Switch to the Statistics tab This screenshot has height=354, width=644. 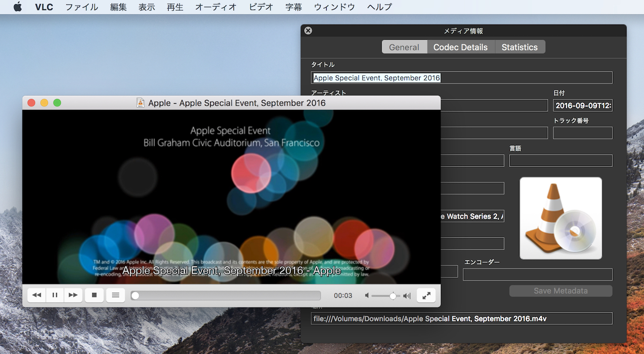[519, 47]
